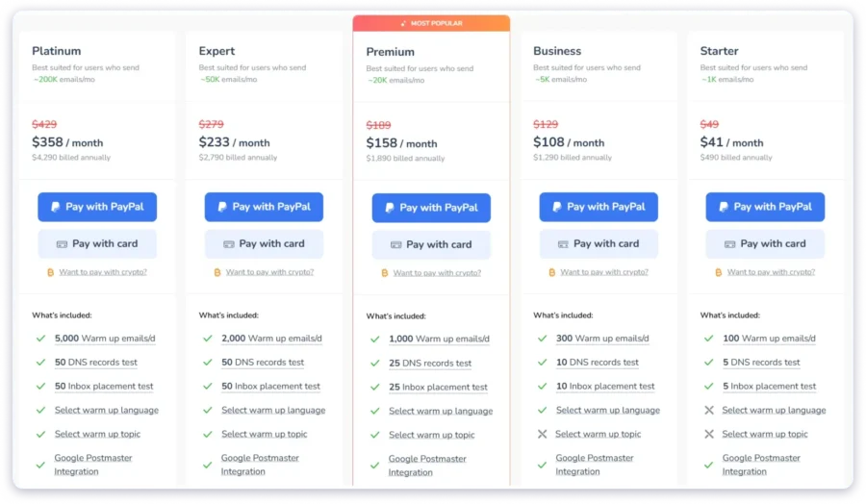Click PayPal icon in Starter plan button
866x504 pixels.
724,207
